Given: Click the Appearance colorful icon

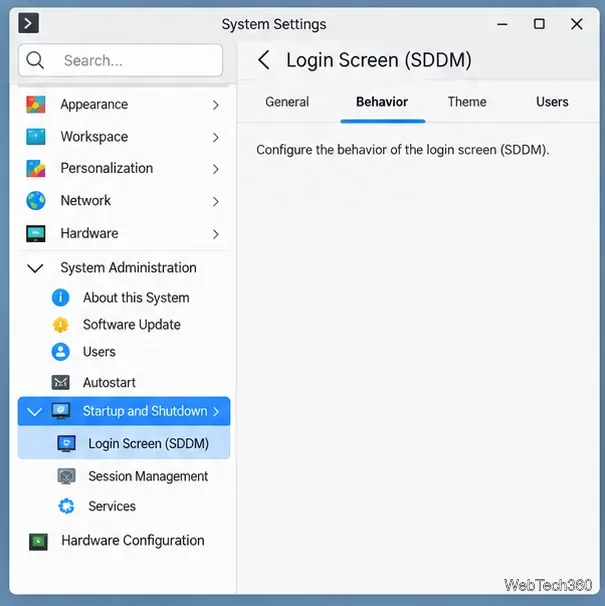Looking at the screenshot, I should point(36,104).
